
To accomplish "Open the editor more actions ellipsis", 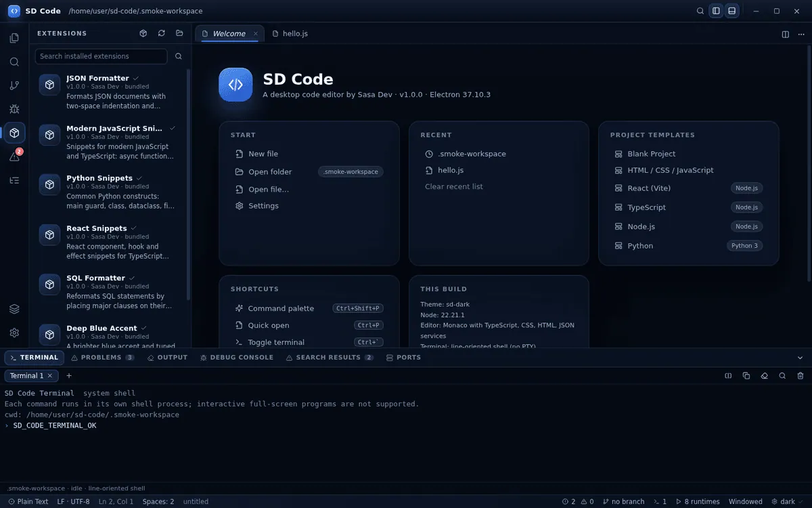I will [800, 34].
